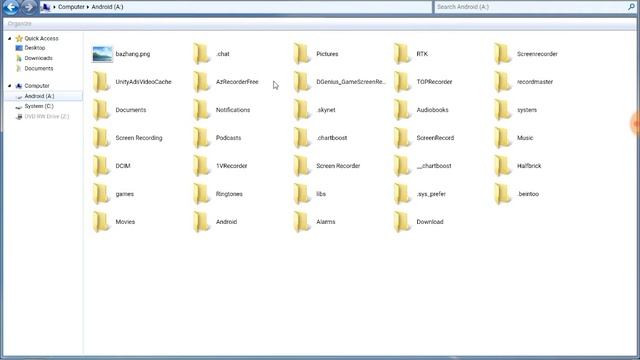The image size is (640, 360).
Task: Open Documents in the sidebar
Action: tap(39, 69)
